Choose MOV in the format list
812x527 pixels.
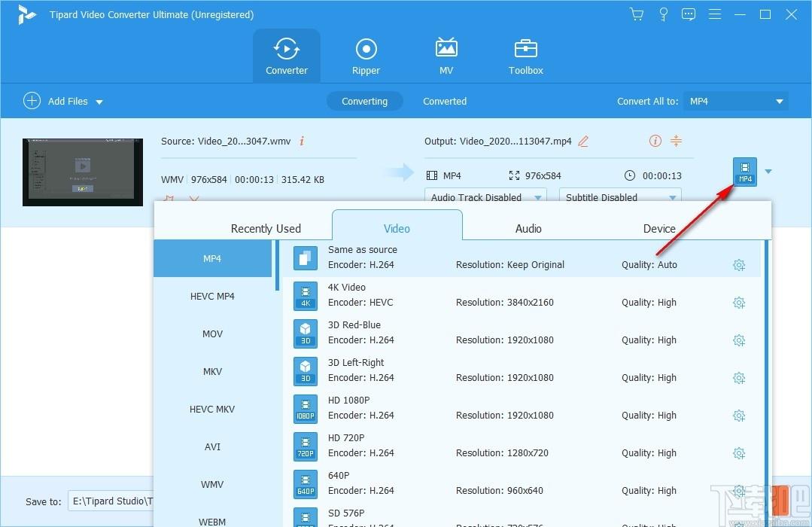pos(212,334)
